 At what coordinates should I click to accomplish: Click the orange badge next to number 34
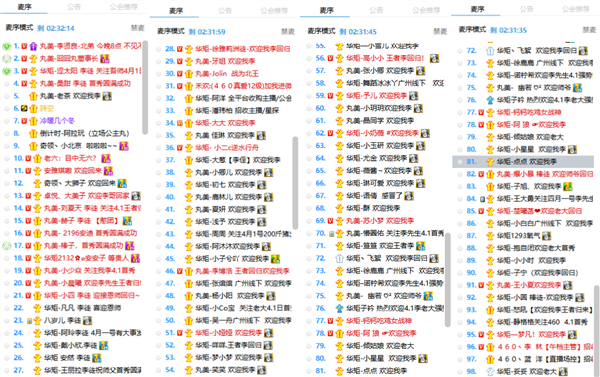click(x=179, y=123)
